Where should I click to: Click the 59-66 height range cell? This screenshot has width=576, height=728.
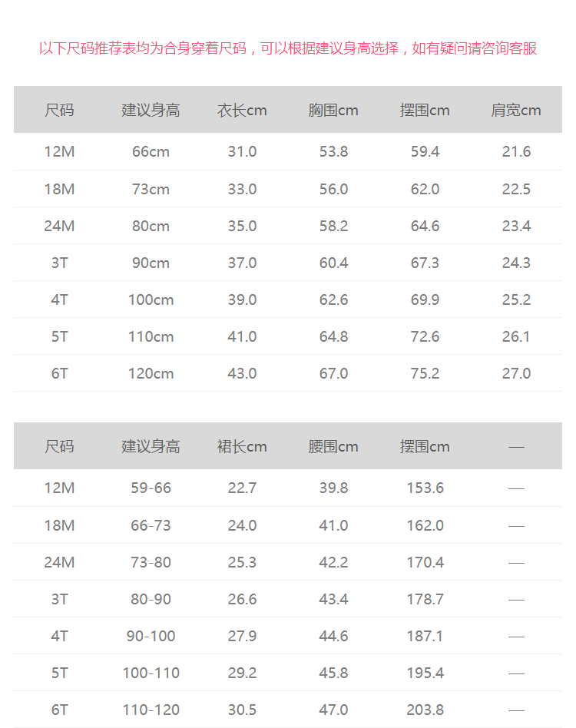click(x=151, y=488)
